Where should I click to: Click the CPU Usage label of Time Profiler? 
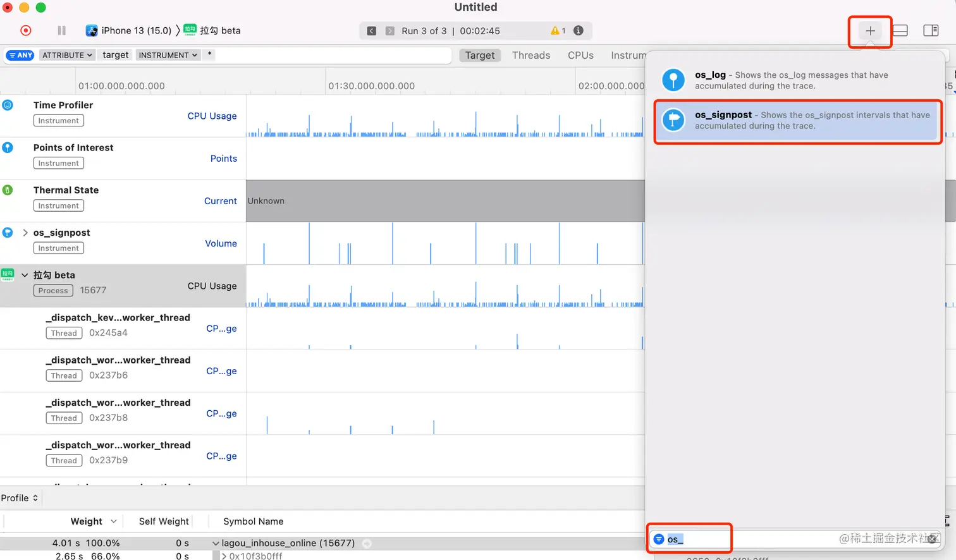coord(212,116)
